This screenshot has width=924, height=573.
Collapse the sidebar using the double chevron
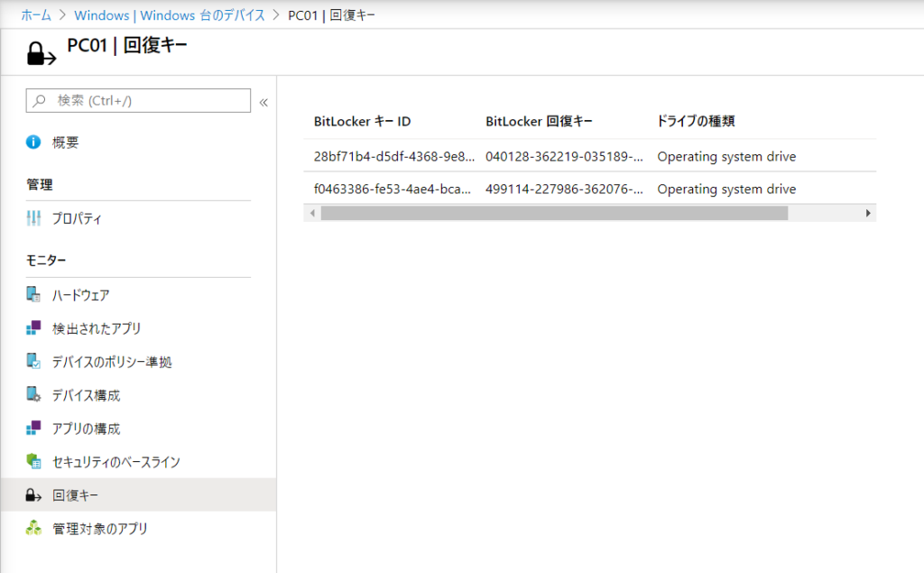[x=263, y=101]
